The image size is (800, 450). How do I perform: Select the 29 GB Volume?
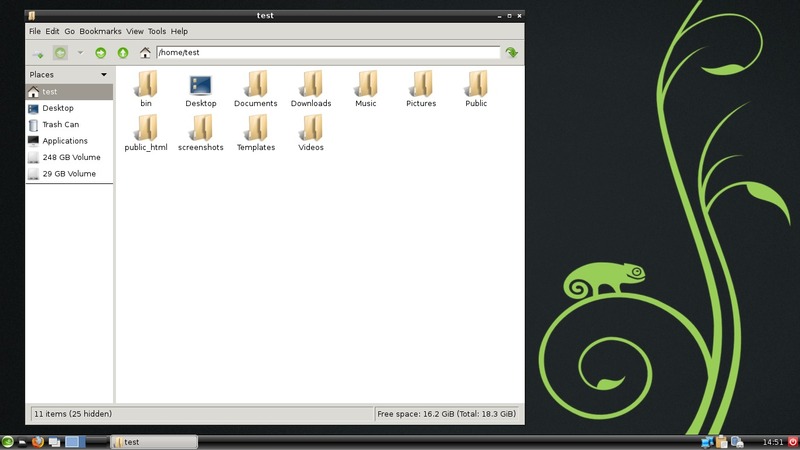click(x=69, y=173)
